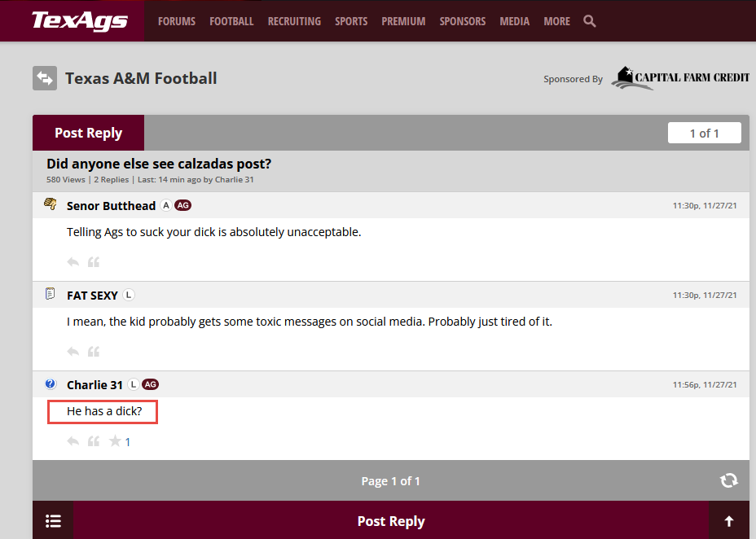The image size is (756, 539).
Task: Open the RECRUITING menu
Action: pos(294,21)
